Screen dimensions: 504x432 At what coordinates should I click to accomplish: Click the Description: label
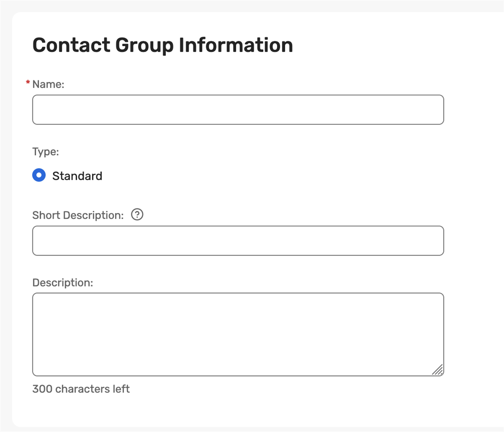click(x=63, y=282)
